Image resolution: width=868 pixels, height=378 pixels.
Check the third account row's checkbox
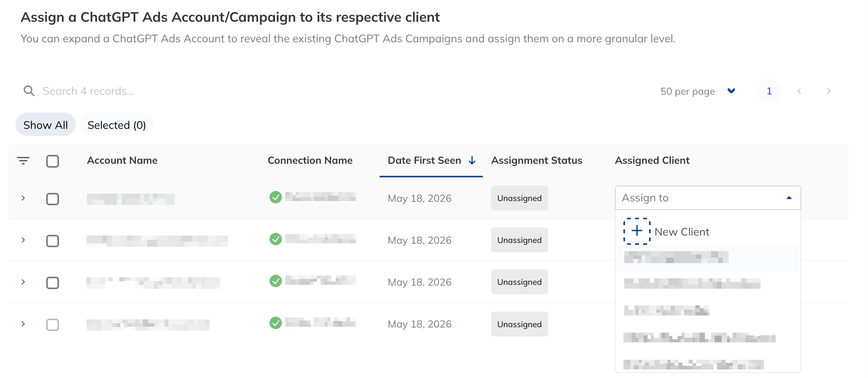tap(52, 283)
